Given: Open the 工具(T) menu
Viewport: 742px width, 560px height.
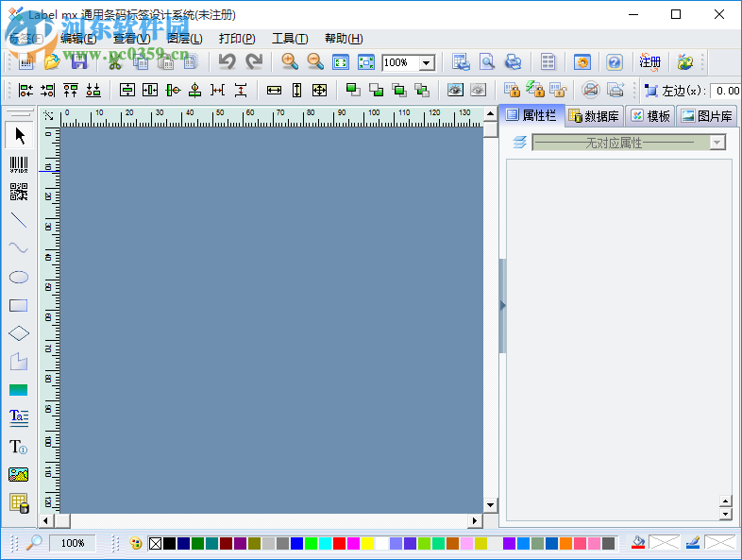Looking at the screenshot, I should coord(290,39).
